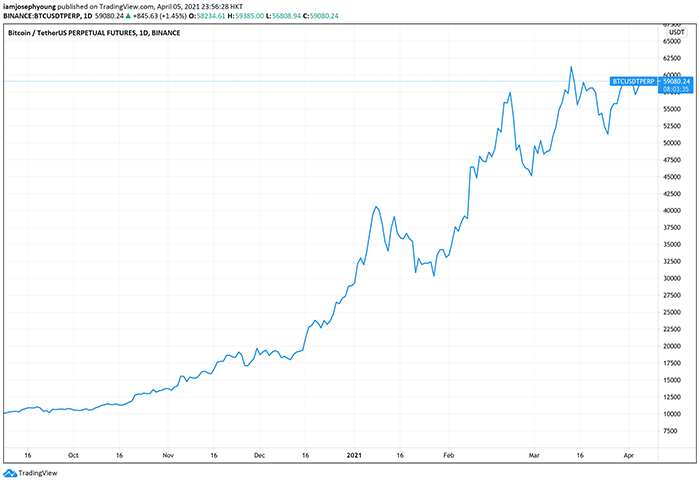Click the TradingView cloud logo icon
This screenshot has width=700, height=483.
pyautogui.click(x=12, y=473)
